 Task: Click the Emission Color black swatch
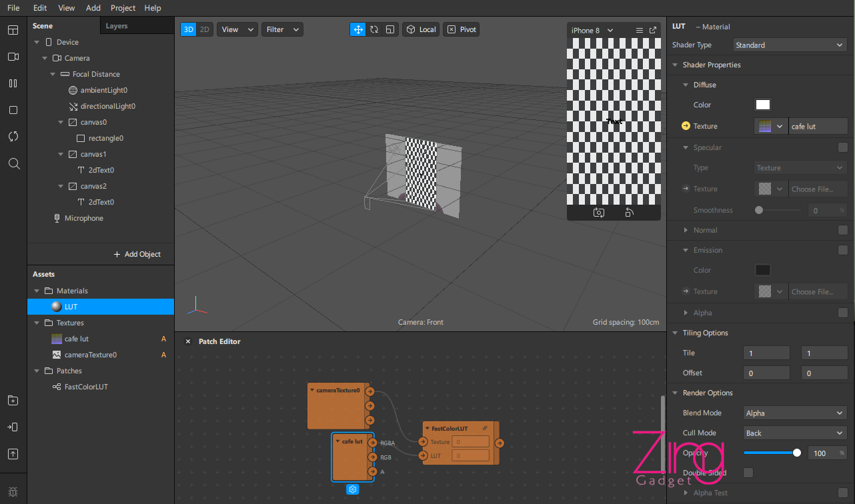click(762, 270)
